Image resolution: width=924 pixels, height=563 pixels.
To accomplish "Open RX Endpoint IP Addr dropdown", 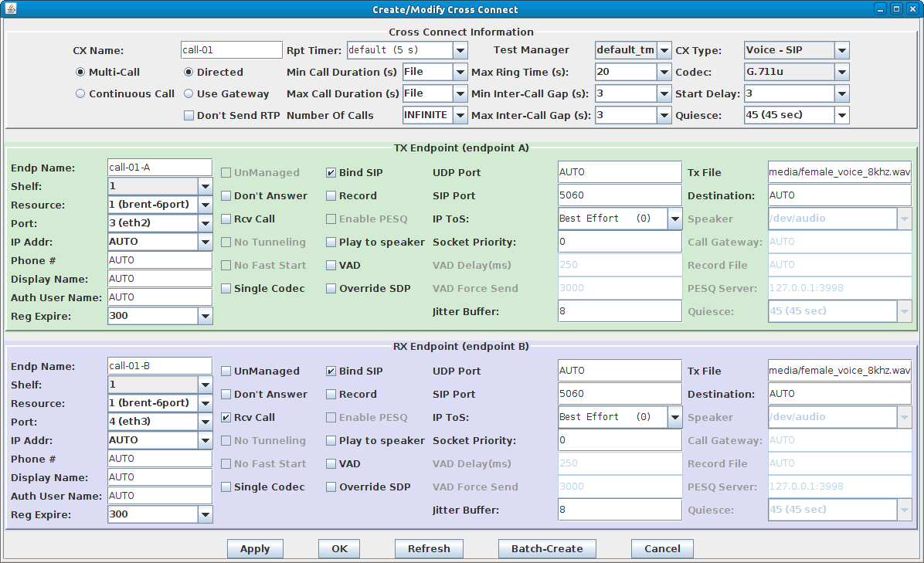I will click(x=205, y=440).
